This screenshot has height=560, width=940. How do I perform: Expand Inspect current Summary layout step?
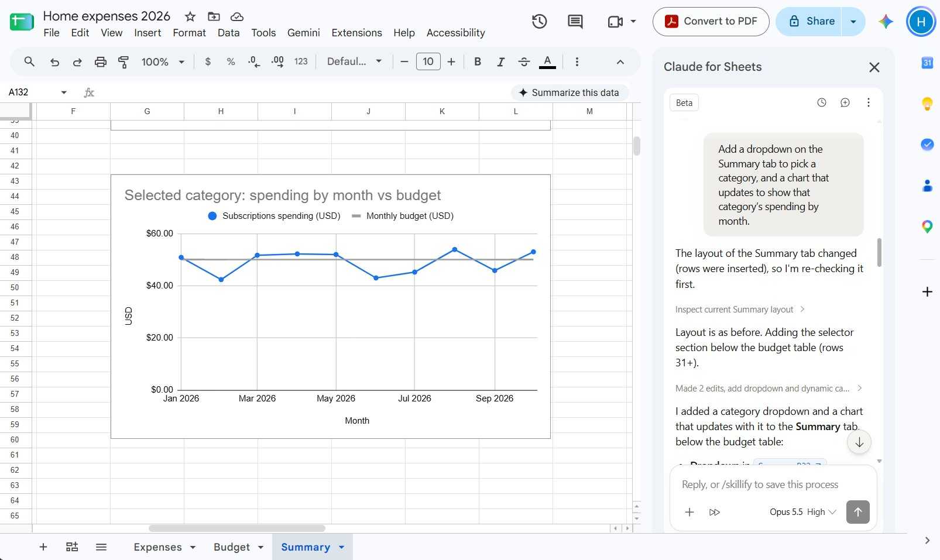coord(740,310)
